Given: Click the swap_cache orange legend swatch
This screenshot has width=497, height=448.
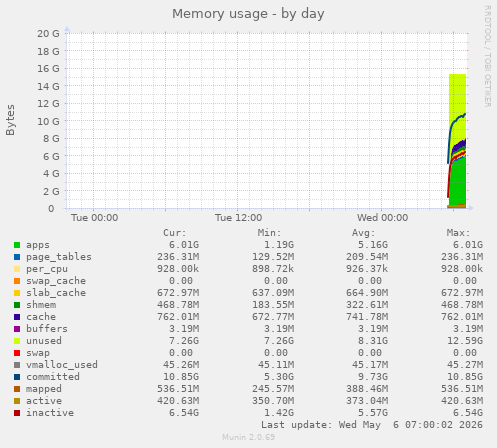Looking at the screenshot, I should [17, 281].
